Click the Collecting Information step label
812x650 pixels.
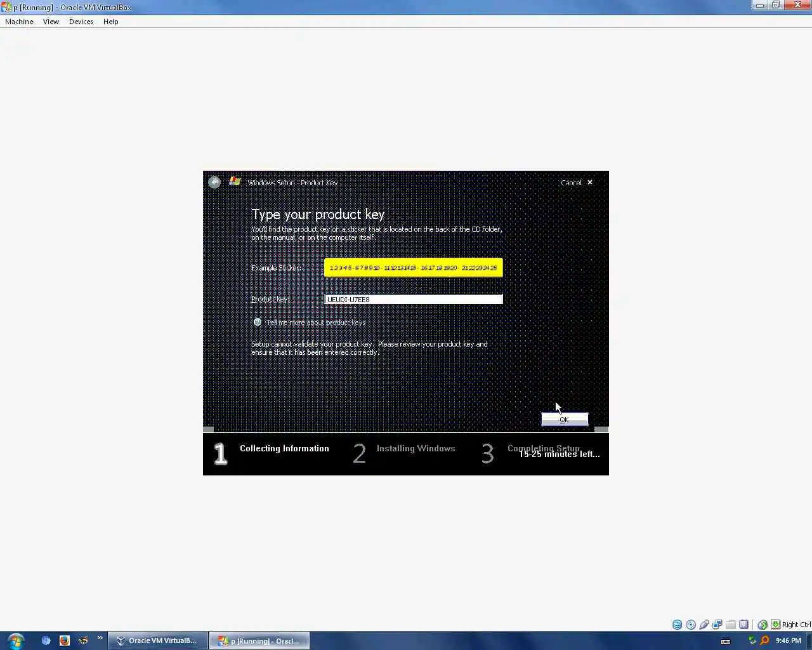click(284, 448)
